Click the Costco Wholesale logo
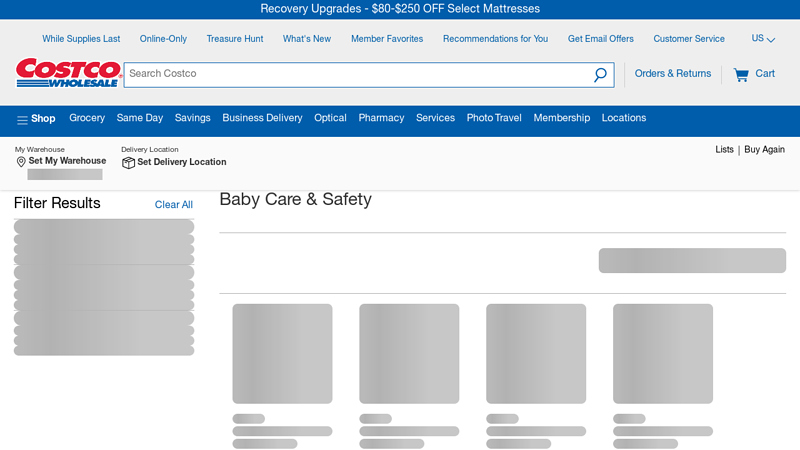 click(68, 72)
